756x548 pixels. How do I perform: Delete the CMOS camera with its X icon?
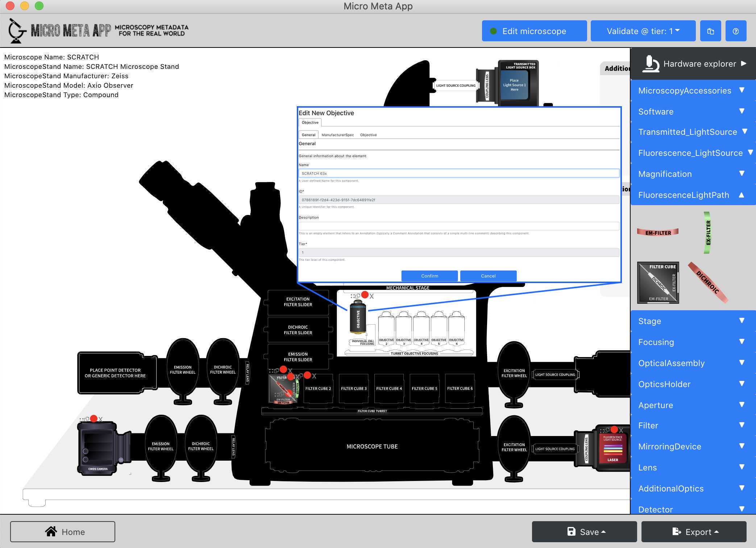(101, 419)
